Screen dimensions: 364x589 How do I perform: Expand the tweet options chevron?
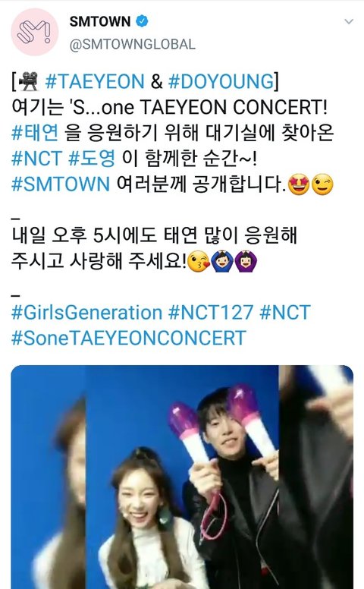click(x=349, y=21)
